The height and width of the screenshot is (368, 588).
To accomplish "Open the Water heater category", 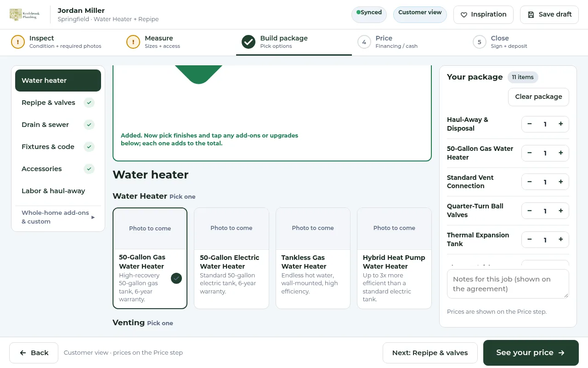I will point(58,80).
